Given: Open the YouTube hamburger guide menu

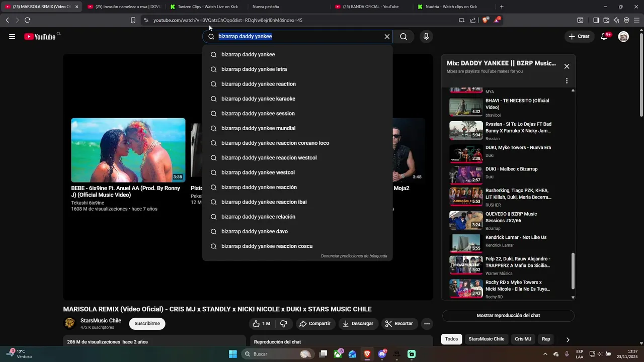Looking at the screenshot, I should 12,36.
